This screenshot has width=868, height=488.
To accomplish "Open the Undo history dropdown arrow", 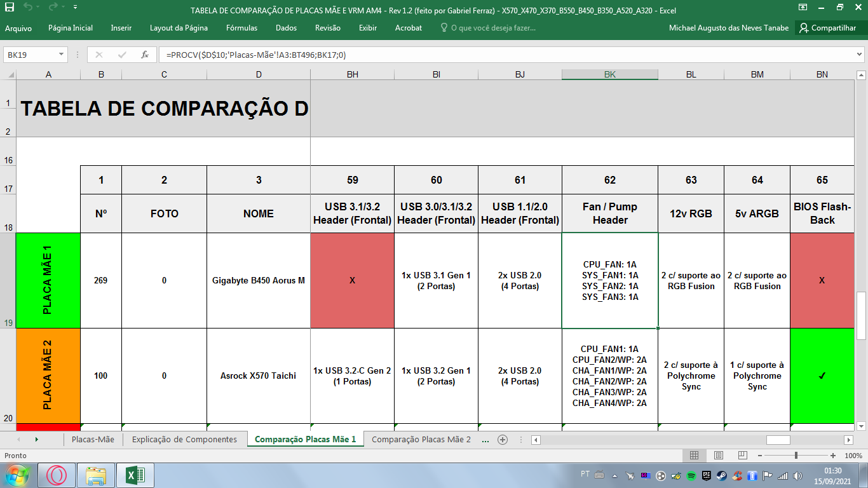I will coord(37,7).
